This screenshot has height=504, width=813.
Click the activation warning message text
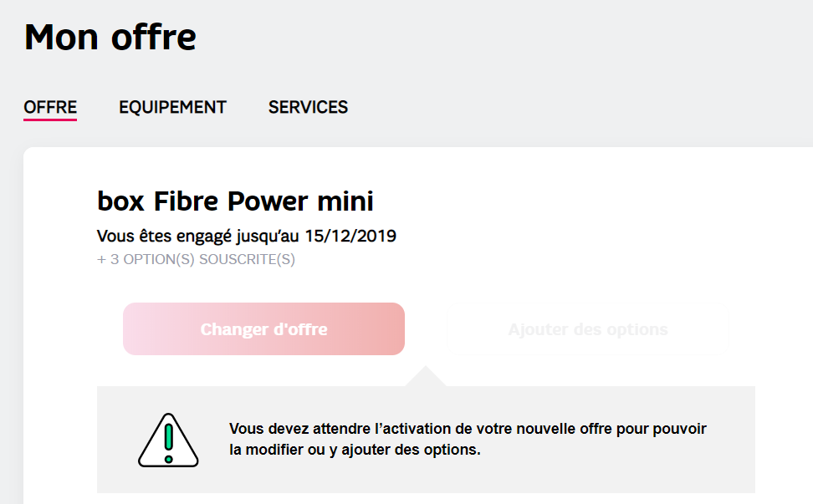(468, 439)
